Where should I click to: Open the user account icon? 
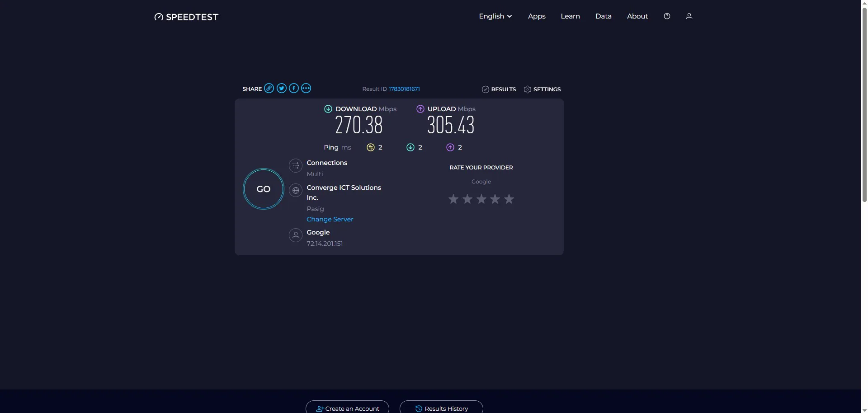point(689,16)
